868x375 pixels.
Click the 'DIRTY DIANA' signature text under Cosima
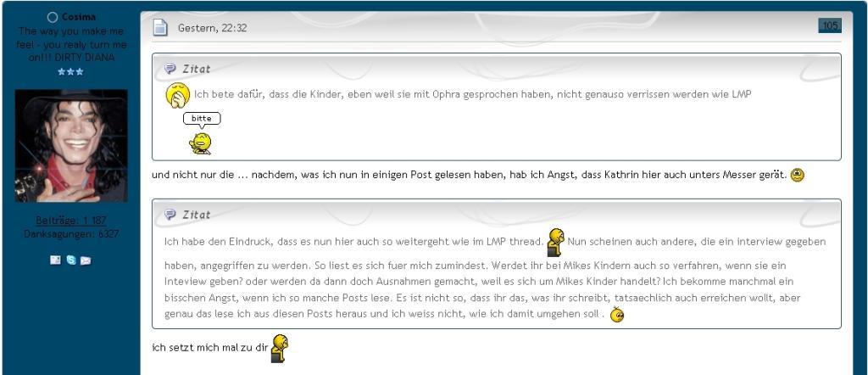coord(86,58)
